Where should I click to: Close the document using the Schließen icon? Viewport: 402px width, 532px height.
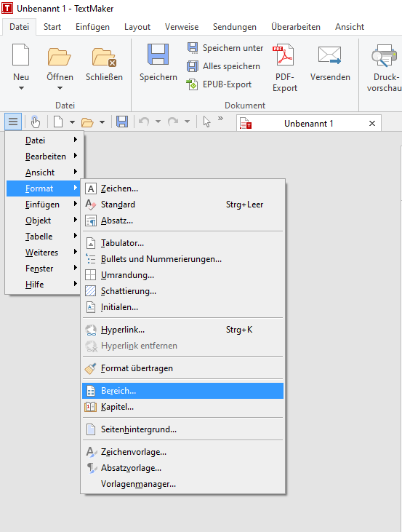point(104,57)
